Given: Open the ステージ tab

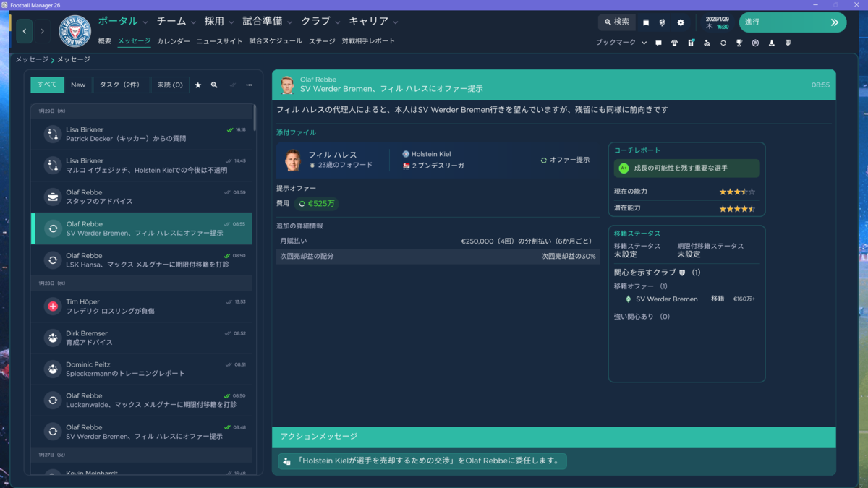Looking at the screenshot, I should 322,41.
